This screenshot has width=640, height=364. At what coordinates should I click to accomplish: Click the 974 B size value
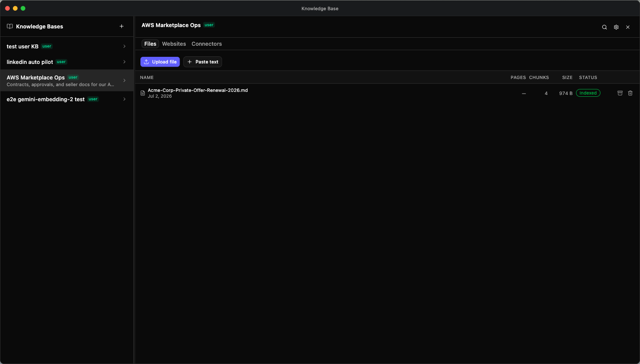[566, 93]
